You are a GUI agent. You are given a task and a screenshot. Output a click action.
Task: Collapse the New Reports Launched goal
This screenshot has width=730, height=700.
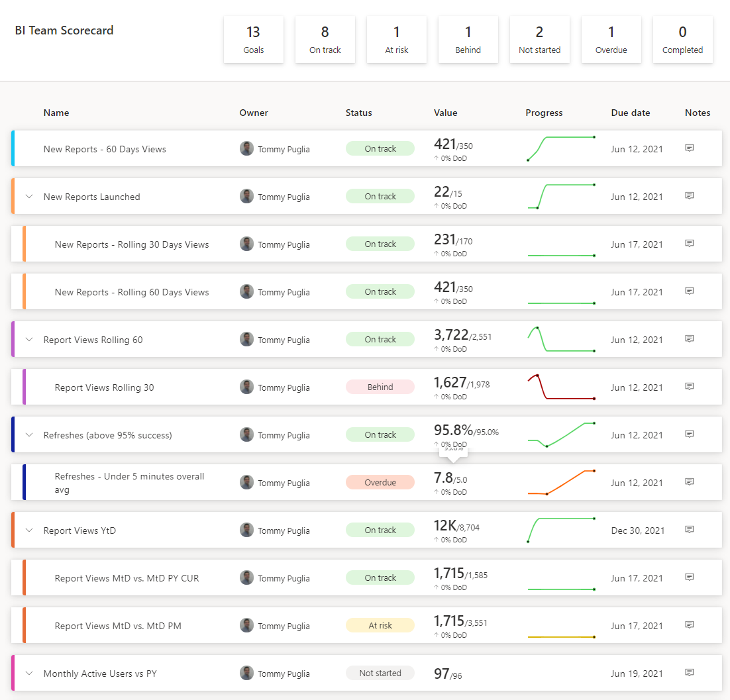pos(29,197)
